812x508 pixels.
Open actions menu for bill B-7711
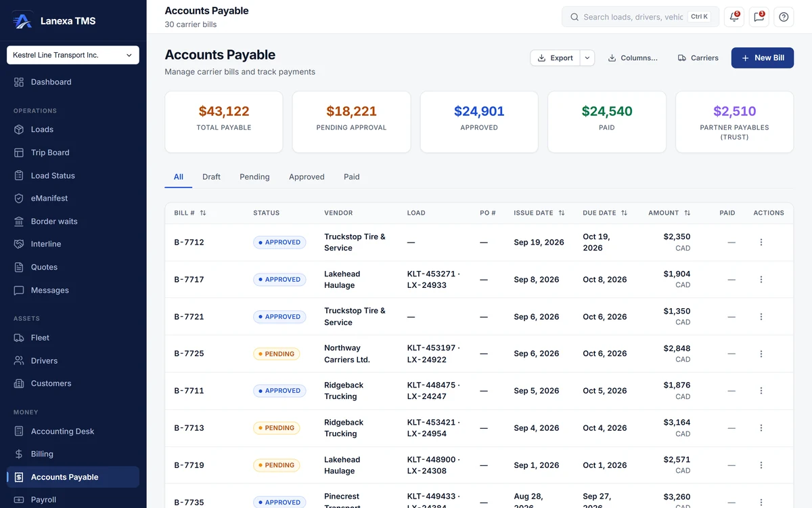tap(761, 391)
